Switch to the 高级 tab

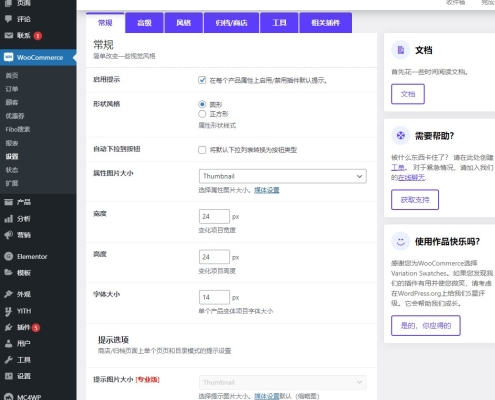(144, 23)
